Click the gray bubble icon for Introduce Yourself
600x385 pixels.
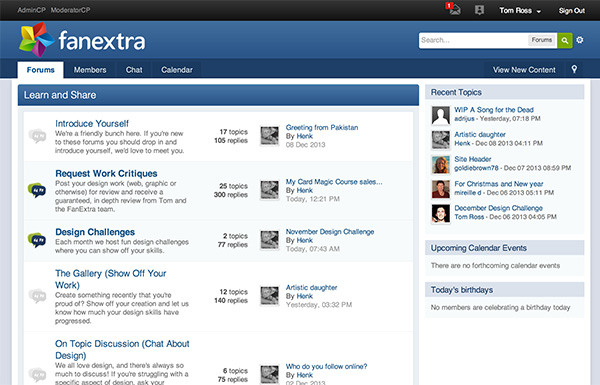(x=37, y=136)
